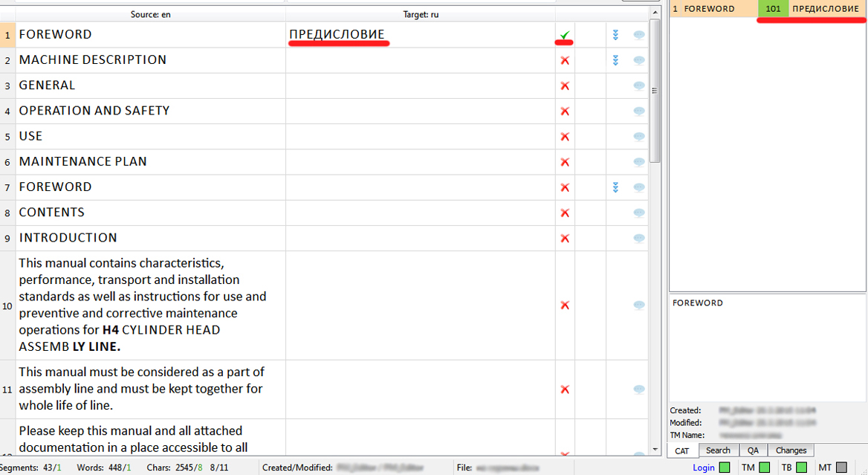
Task: Click the empty target cell for USE segment
Action: pos(420,137)
